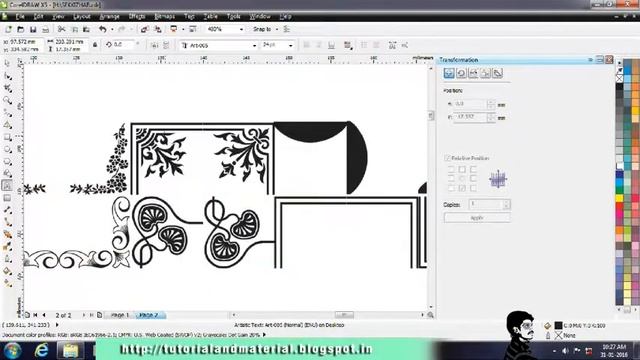Open the Bitmaps menu
The width and height of the screenshot is (640, 360).
pos(165,16)
